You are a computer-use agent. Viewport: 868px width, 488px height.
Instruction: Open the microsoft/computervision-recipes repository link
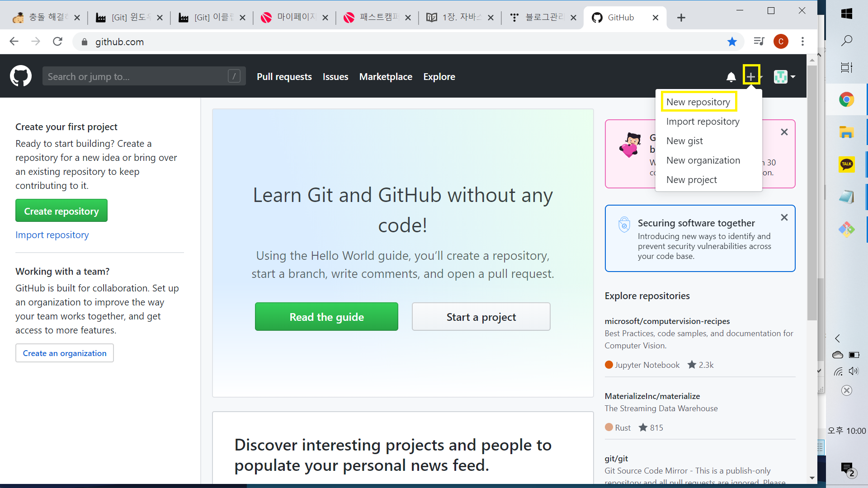[x=667, y=321]
